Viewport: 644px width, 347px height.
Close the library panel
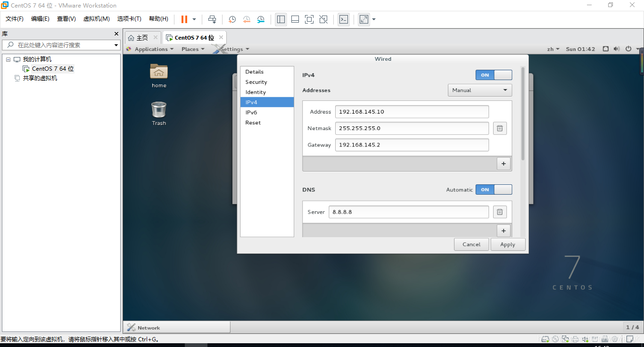(116, 34)
